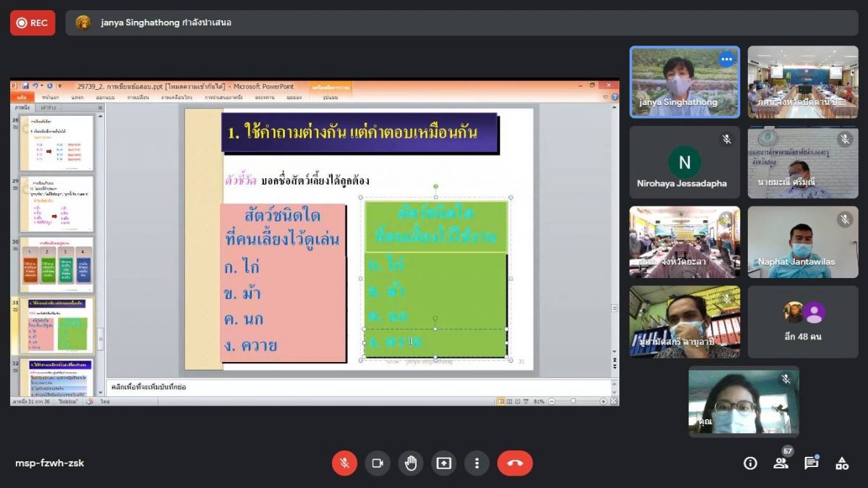The height and width of the screenshot is (488, 868).
Task: Open the three-dot more options menu
Action: point(477,463)
